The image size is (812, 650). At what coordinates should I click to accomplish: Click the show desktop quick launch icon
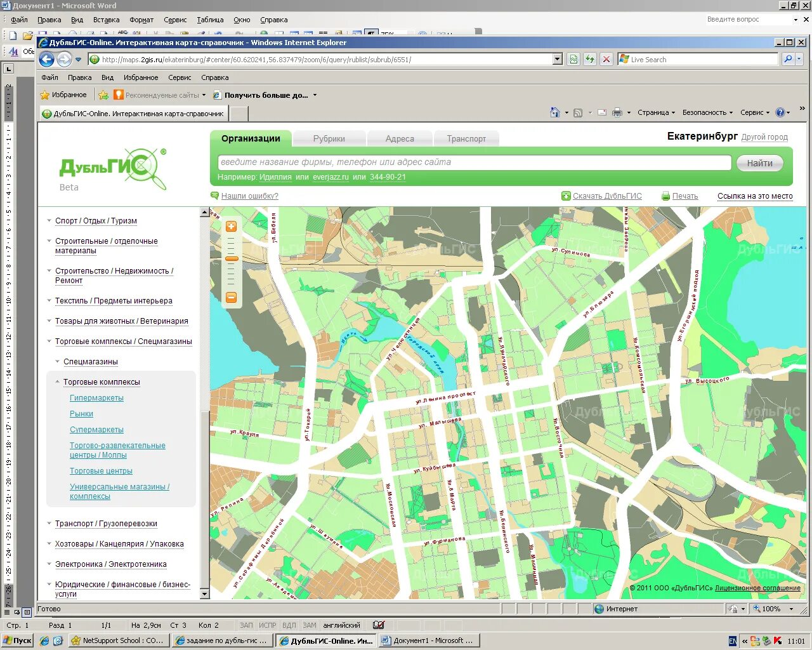click(x=58, y=641)
